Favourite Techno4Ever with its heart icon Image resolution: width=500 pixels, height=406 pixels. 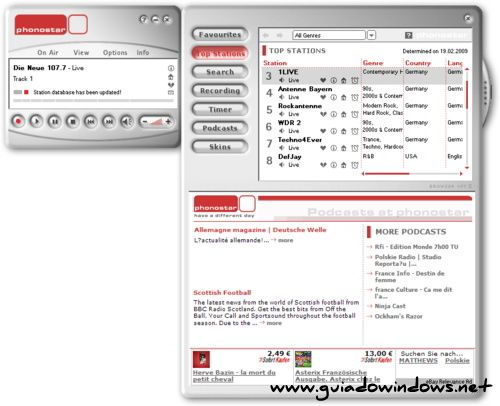[x=323, y=148]
